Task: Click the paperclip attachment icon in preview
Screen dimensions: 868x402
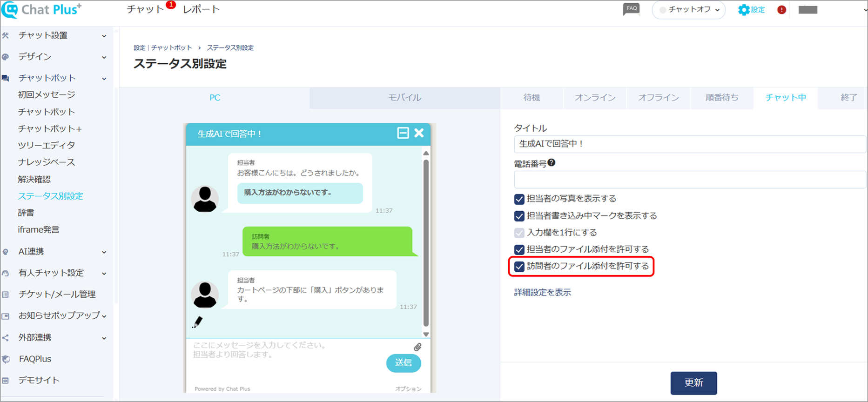Action: pos(417,347)
